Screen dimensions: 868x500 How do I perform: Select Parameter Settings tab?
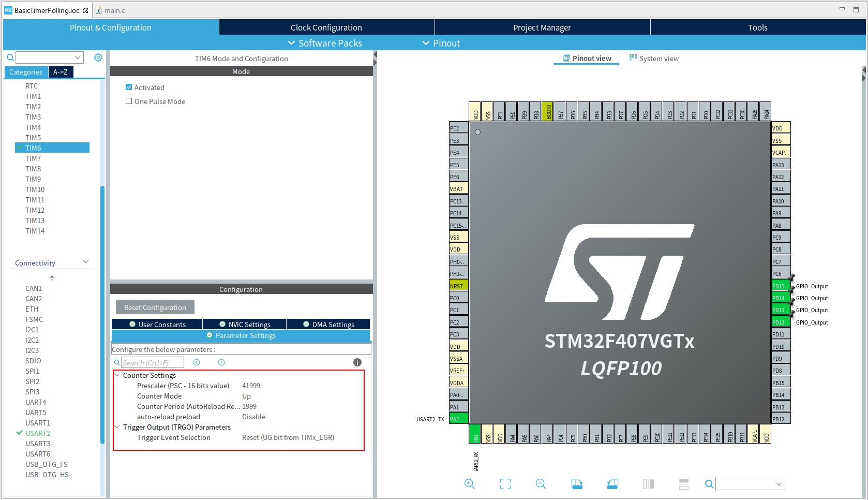[x=241, y=335]
